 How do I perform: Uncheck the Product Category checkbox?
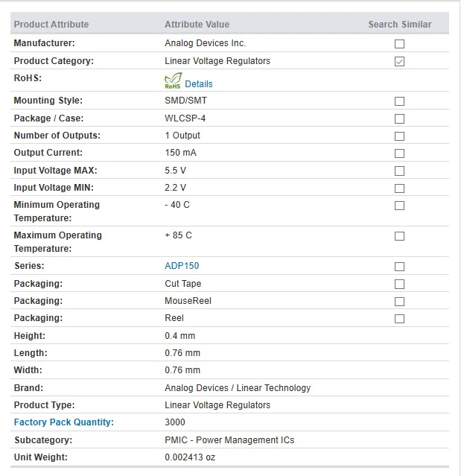coord(399,61)
